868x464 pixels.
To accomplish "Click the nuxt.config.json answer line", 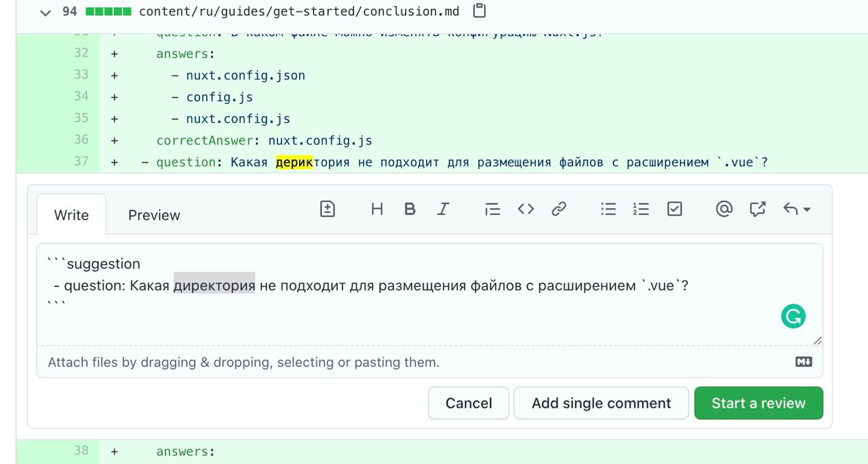I will [x=238, y=75].
